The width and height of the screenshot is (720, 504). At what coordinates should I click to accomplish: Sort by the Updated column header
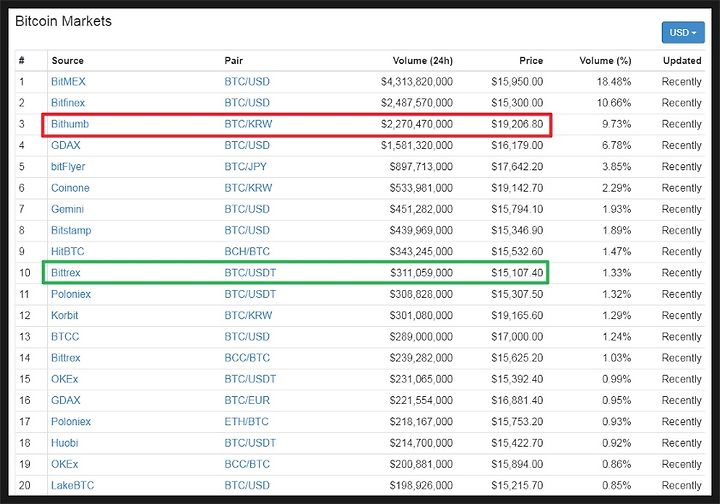tap(682, 61)
